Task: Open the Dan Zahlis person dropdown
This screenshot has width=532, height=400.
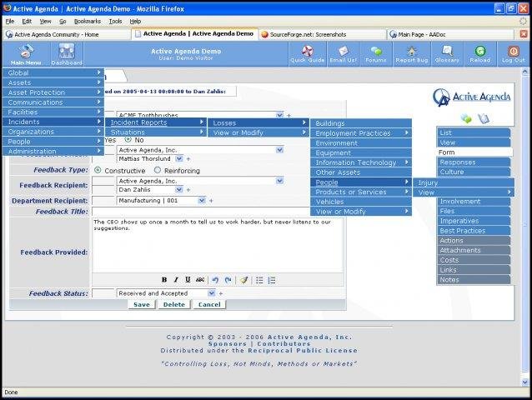Action: (x=178, y=189)
